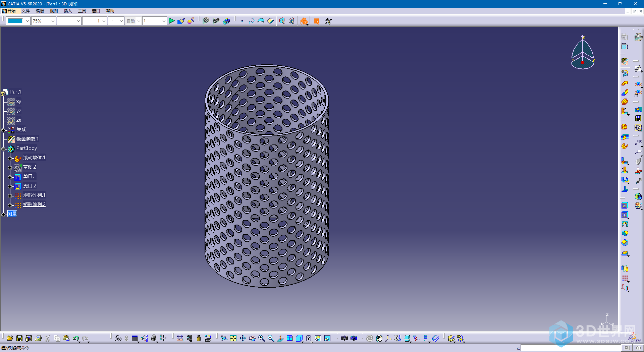Click the Cut Out tool icon
Screen dimensions: 644x352
pos(625,206)
